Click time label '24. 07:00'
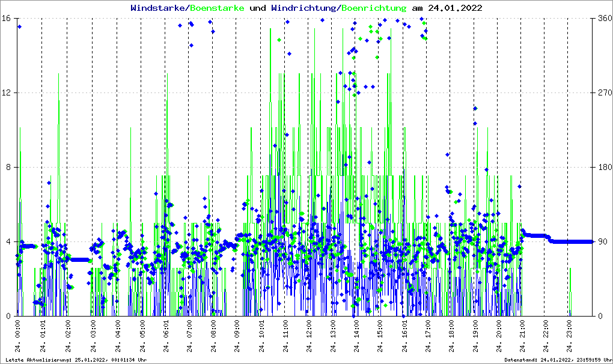The width and height of the screenshot is (613, 364). click(x=189, y=336)
